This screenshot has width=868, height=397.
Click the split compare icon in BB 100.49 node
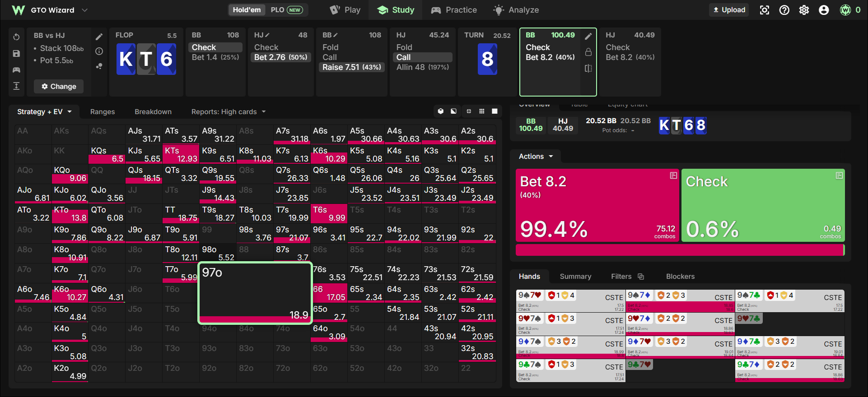coord(588,68)
